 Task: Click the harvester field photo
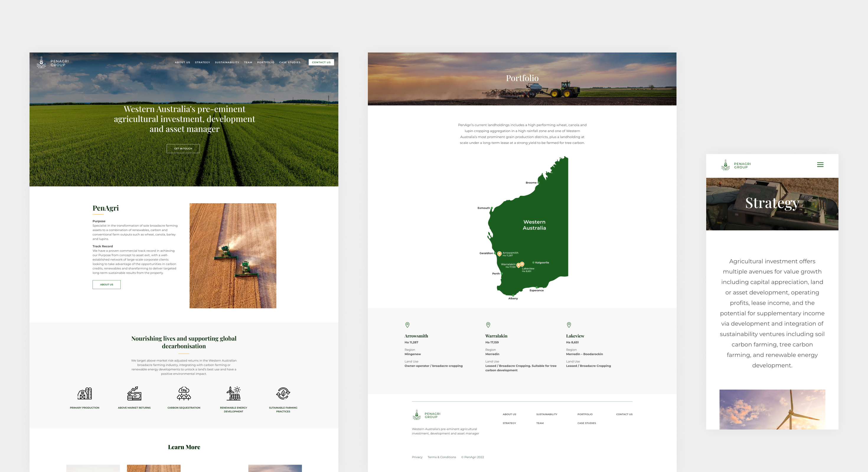coord(233,255)
